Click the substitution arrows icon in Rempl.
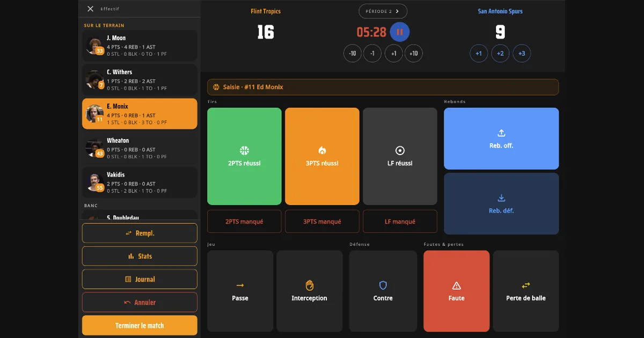 (129, 233)
